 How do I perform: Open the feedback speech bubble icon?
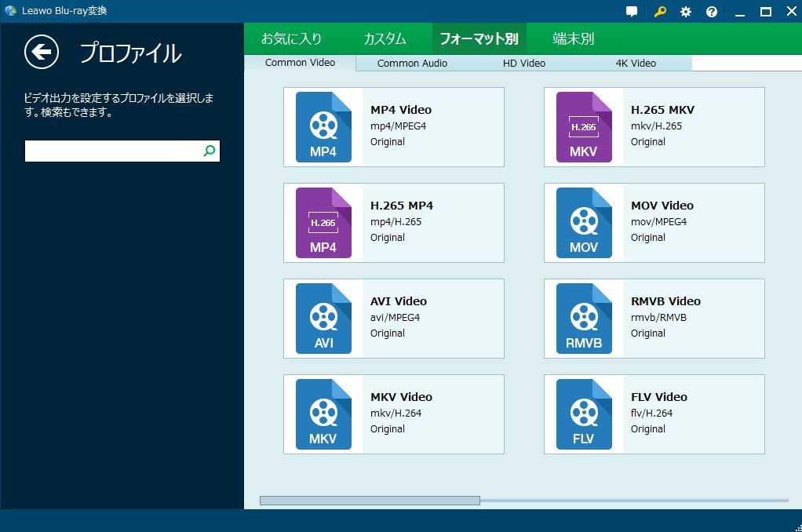coord(632,12)
